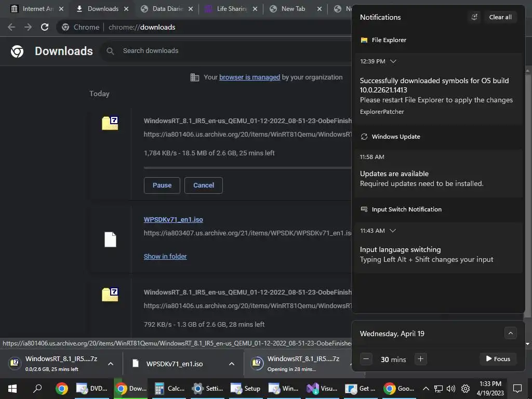Open the browser is managed link
The width and height of the screenshot is (532, 399).
point(250,77)
